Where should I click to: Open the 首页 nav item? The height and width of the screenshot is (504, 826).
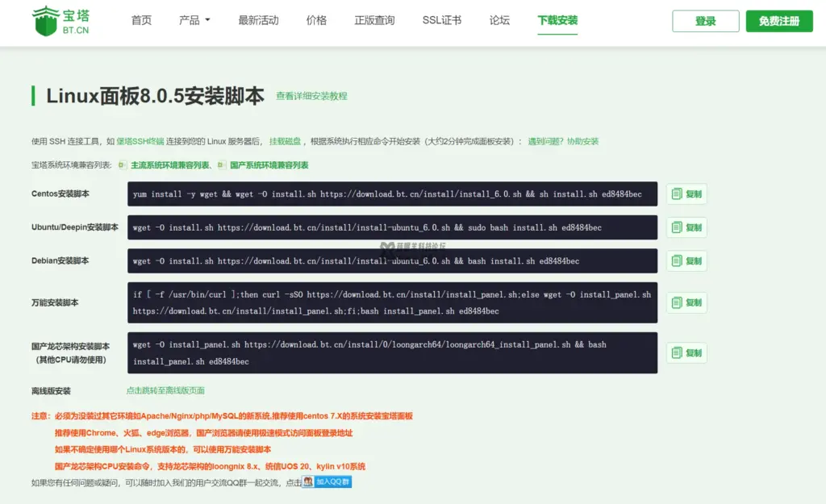click(x=141, y=20)
